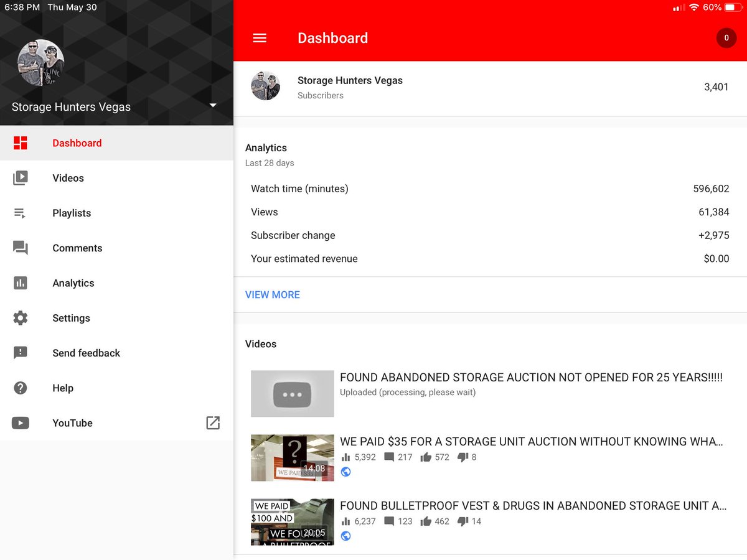The image size is (747, 560).
Task: Tap comments icon showing 217
Action: point(389,457)
